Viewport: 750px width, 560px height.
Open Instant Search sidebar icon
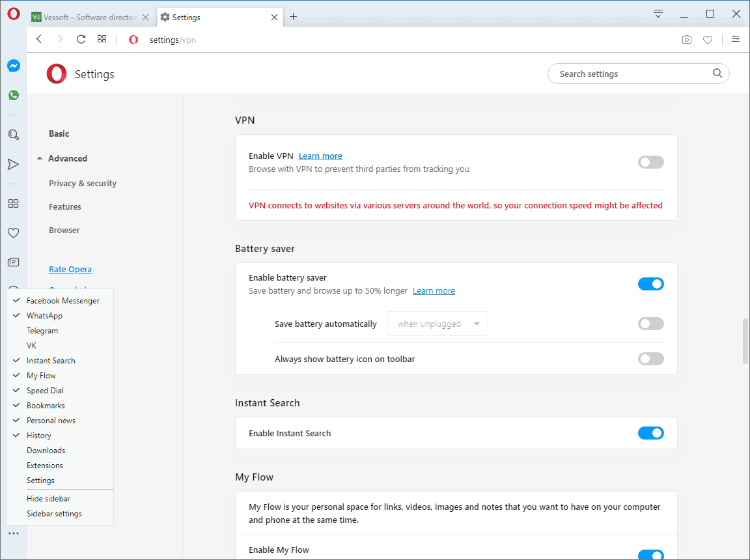coord(14,135)
